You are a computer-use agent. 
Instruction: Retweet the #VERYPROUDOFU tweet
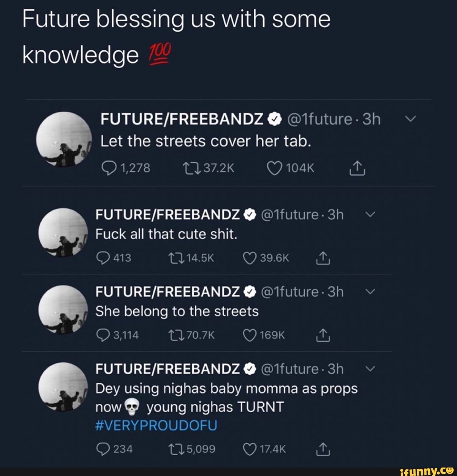[x=173, y=449]
